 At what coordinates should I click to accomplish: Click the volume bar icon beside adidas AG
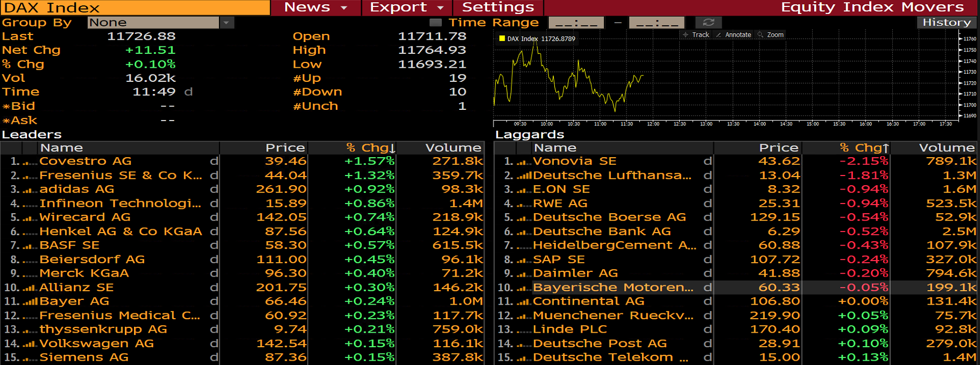click(30, 189)
